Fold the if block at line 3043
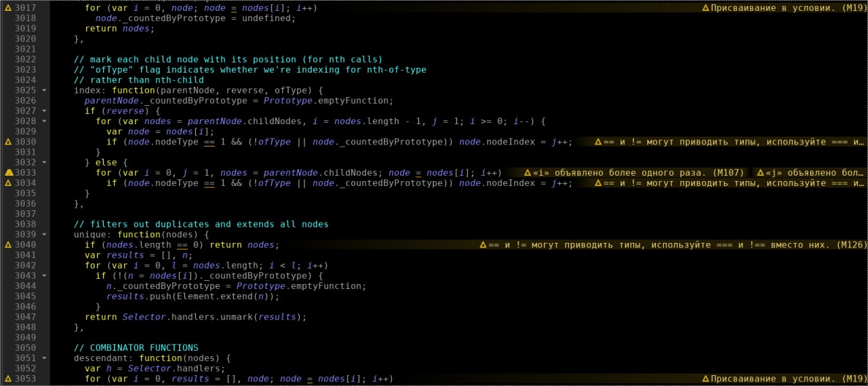 coord(44,276)
